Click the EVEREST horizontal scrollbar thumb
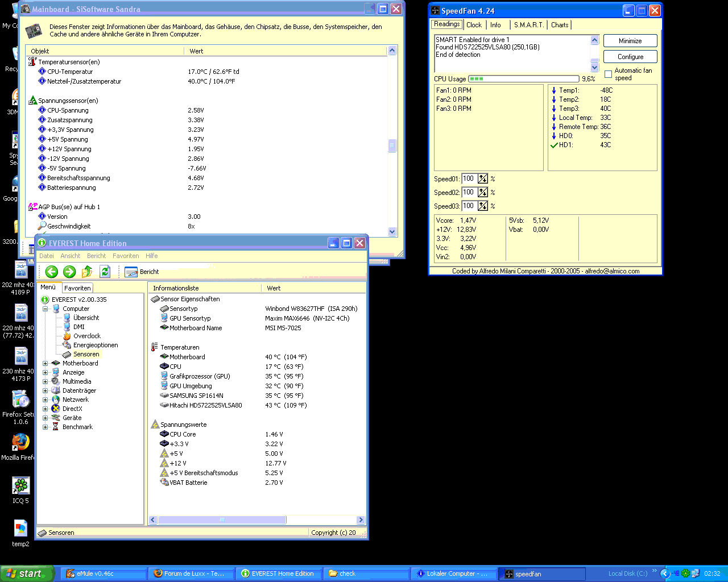This screenshot has height=582, width=728. [x=222, y=519]
